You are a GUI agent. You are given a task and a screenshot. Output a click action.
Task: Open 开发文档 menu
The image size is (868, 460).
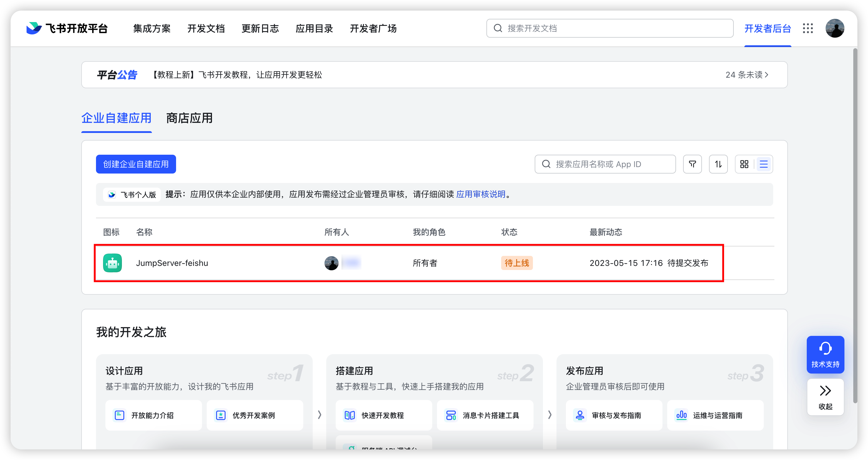pyautogui.click(x=206, y=29)
